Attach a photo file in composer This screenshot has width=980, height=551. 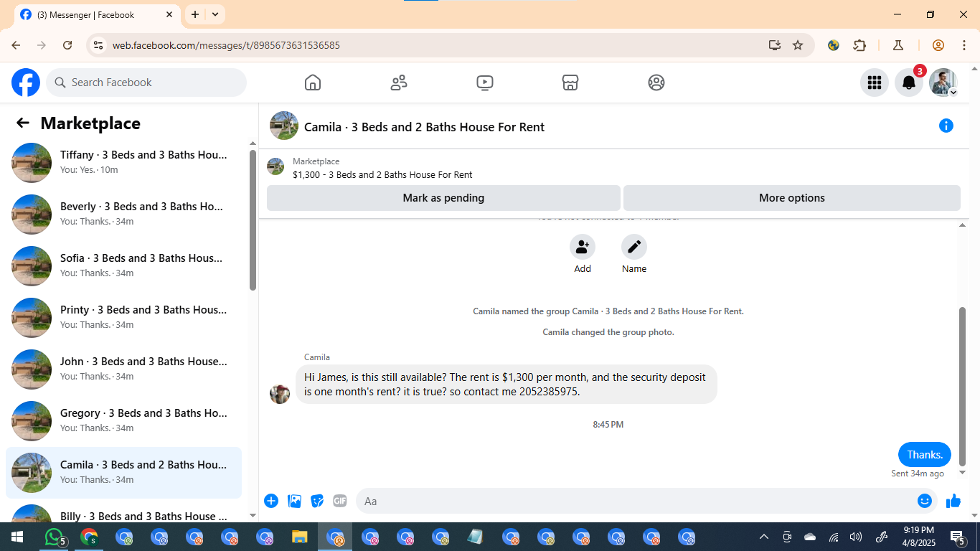(294, 501)
